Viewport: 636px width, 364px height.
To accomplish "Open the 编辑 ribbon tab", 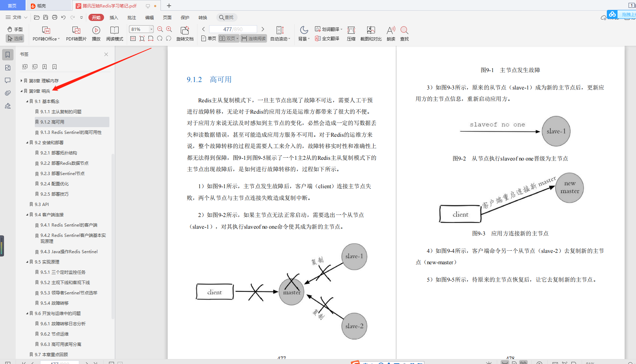I will (150, 17).
